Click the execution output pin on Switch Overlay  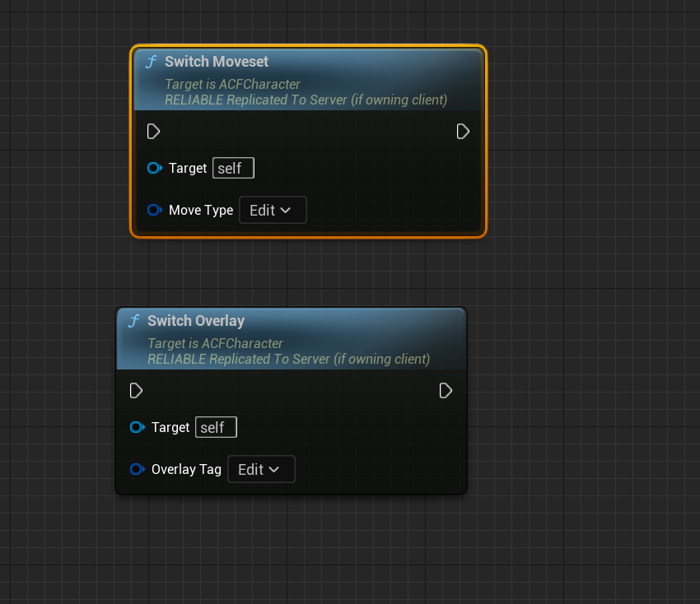446,390
